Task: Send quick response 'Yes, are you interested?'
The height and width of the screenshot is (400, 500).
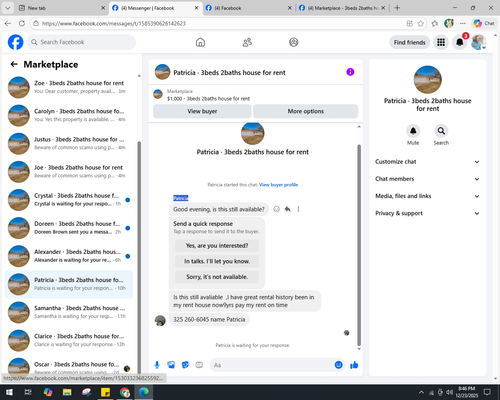Action: (217, 246)
